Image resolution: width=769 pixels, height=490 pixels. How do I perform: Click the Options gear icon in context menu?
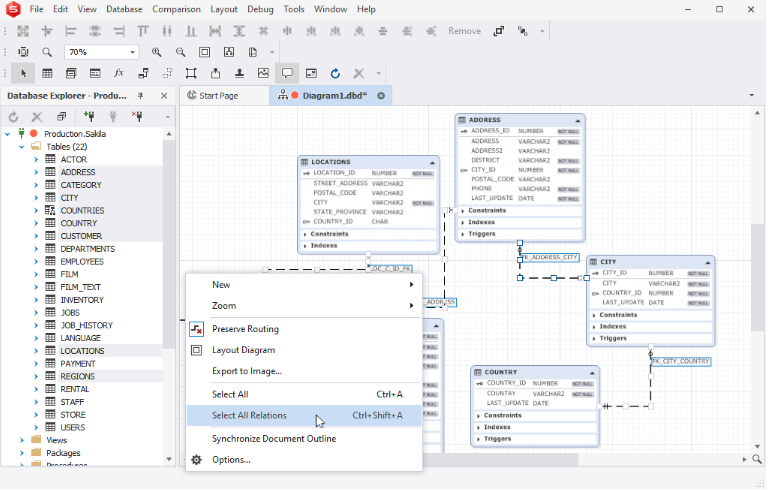pos(196,460)
